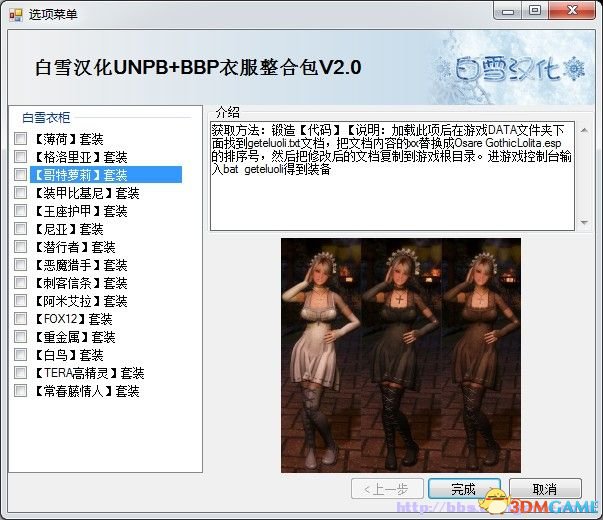Viewport: 603px width, 520px height.
Task: Select the 【刺客信条】套装 list row
Action: (x=81, y=283)
